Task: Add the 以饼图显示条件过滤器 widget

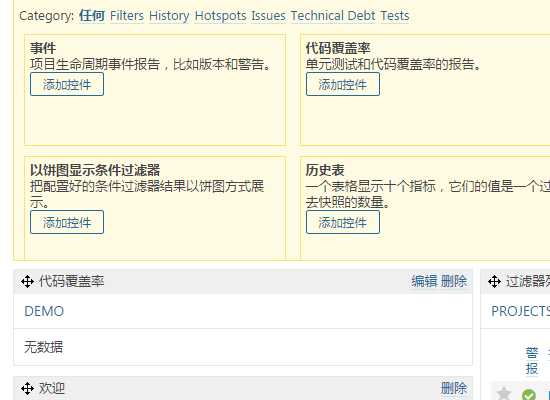Action: click(67, 222)
